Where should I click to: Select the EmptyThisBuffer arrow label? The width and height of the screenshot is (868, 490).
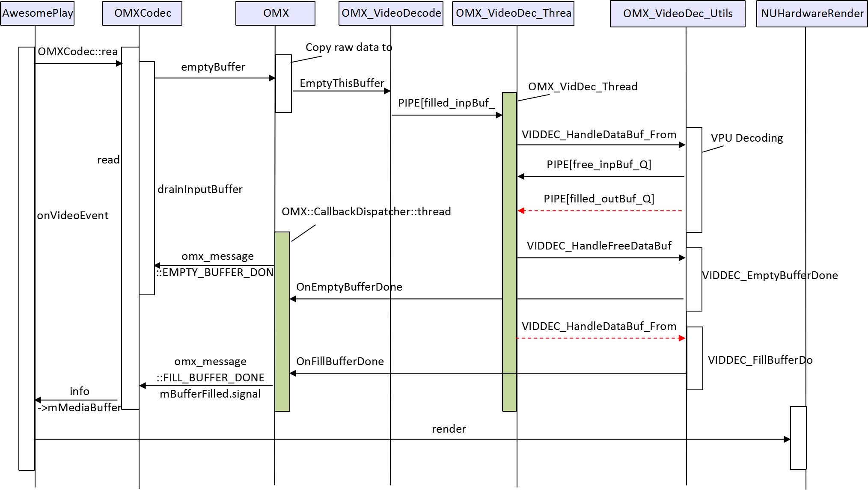(x=342, y=83)
